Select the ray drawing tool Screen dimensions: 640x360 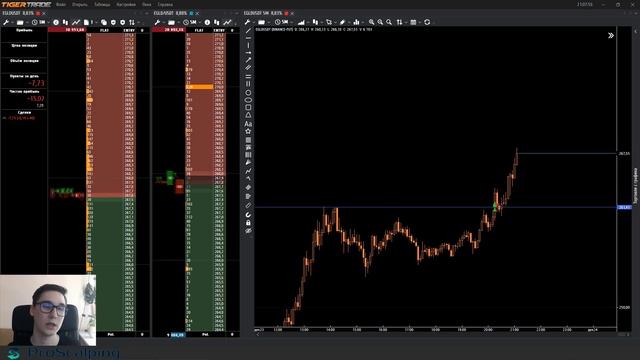point(248,53)
